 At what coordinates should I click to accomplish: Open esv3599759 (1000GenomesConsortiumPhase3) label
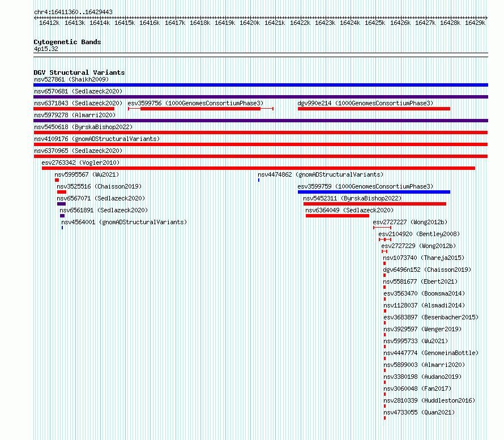point(365,186)
